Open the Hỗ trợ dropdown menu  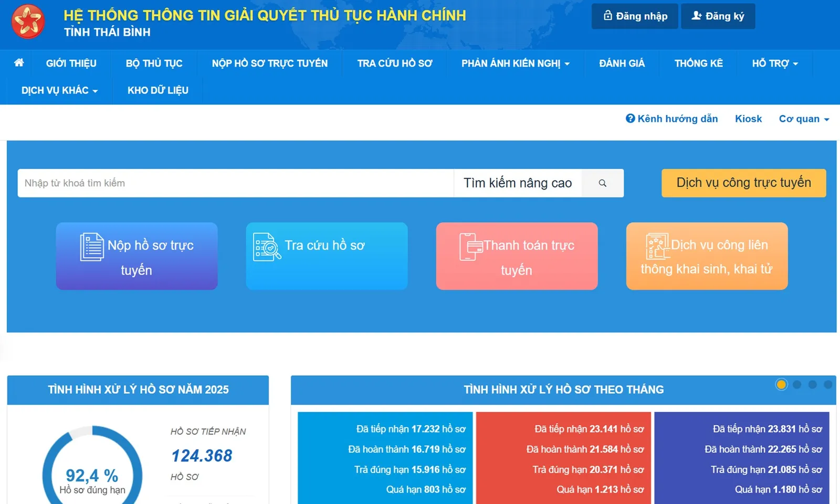[775, 63]
